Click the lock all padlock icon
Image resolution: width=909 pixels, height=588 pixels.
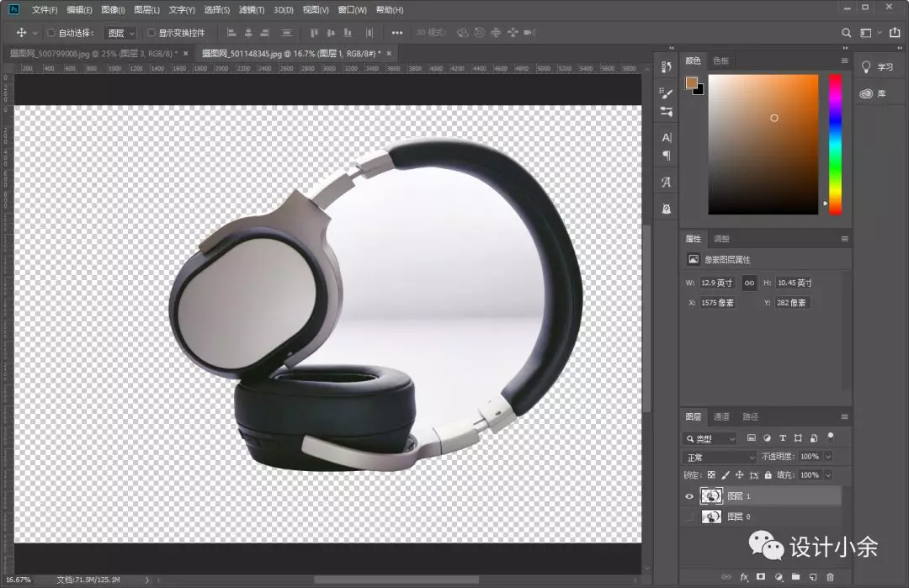point(768,475)
